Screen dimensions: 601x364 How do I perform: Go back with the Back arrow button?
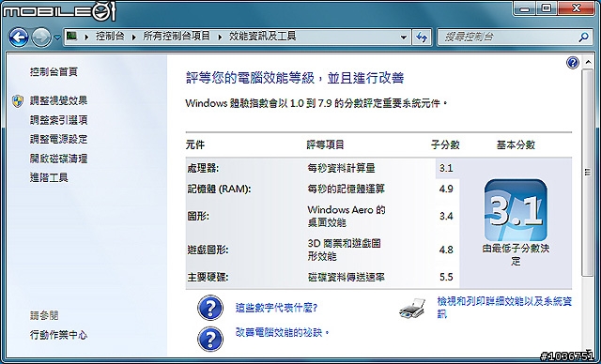coord(19,38)
